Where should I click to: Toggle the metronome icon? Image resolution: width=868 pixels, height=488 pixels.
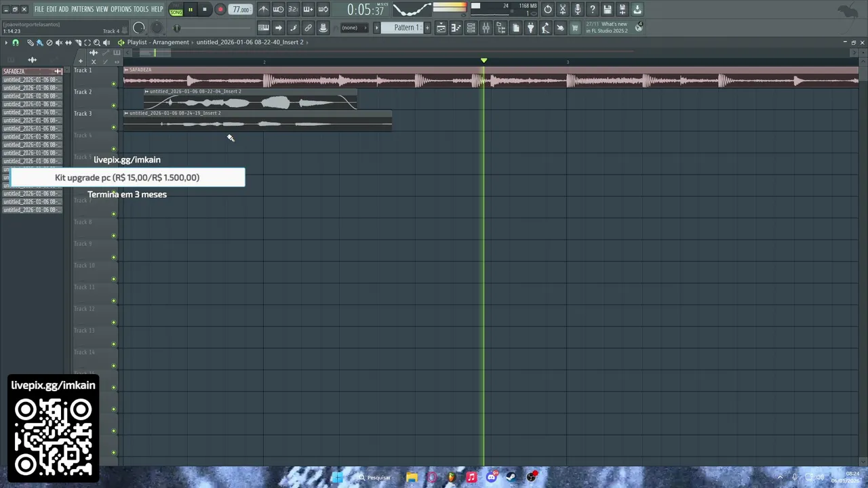click(x=263, y=9)
